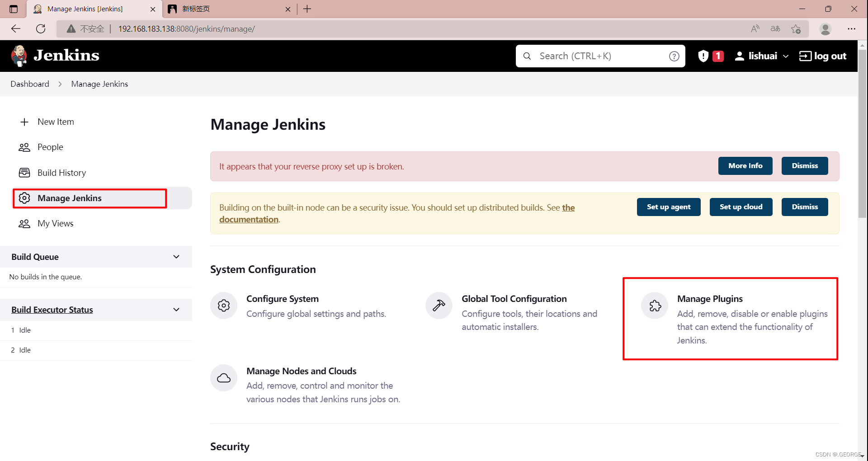Image resolution: width=868 pixels, height=461 pixels.
Task: Go back with browser back arrow
Action: coord(16,29)
